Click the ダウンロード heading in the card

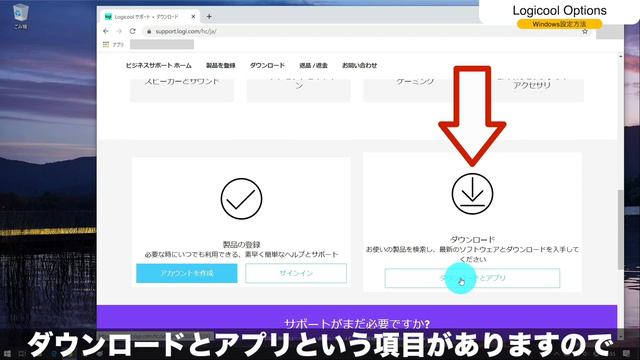(x=472, y=240)
